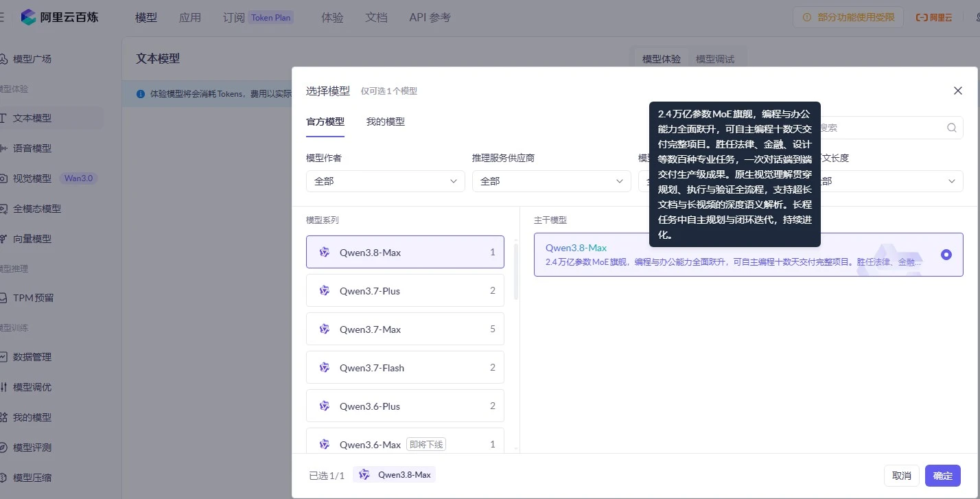
Task: Open 模型广场 via its sidebar icon
Action: click(3, 59)
